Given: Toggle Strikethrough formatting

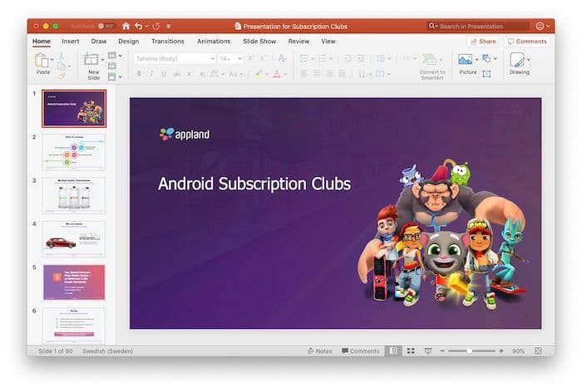Looking at the screenshot, I should (x=176, y=74).
